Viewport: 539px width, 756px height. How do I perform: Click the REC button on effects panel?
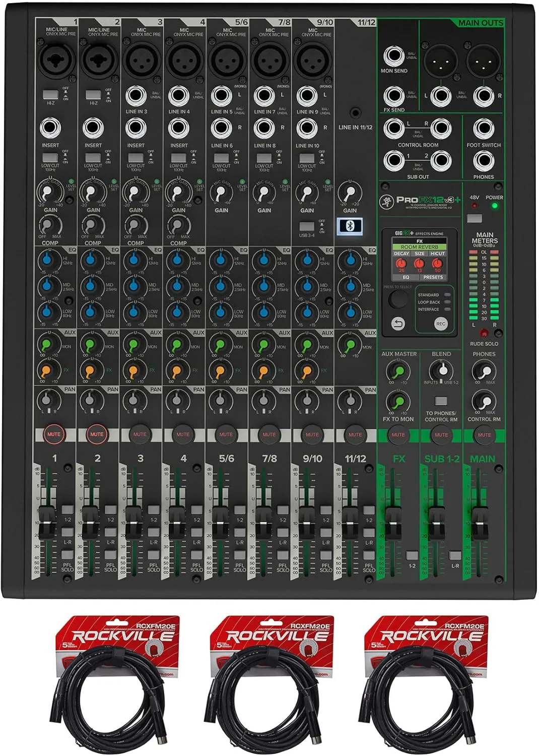(x=441, y=324)
